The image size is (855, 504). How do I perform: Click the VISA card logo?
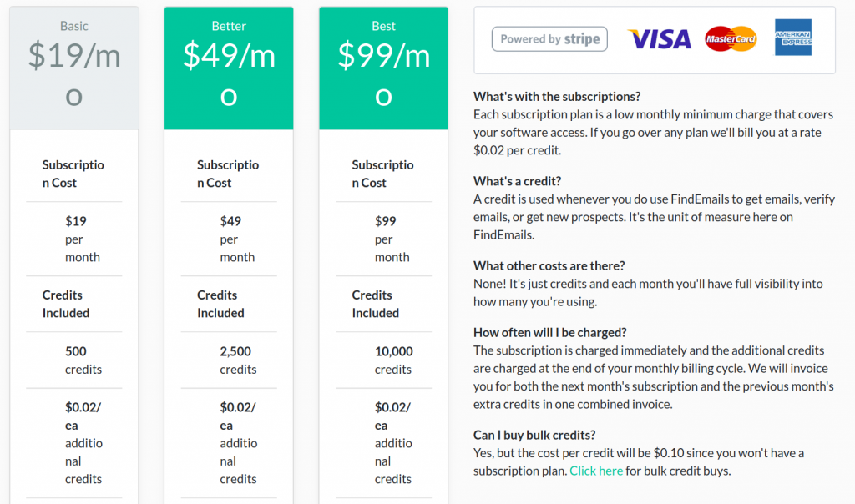coord(660,39)
